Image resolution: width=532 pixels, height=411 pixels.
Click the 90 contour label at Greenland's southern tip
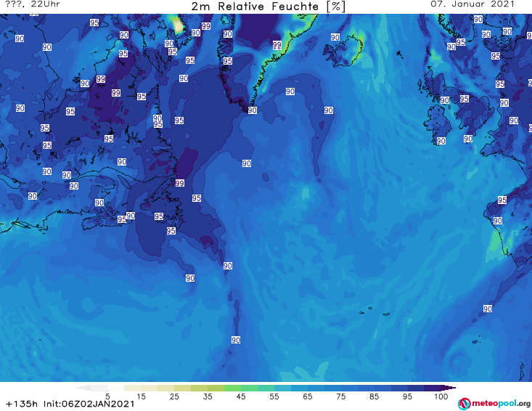click(252, 110)
